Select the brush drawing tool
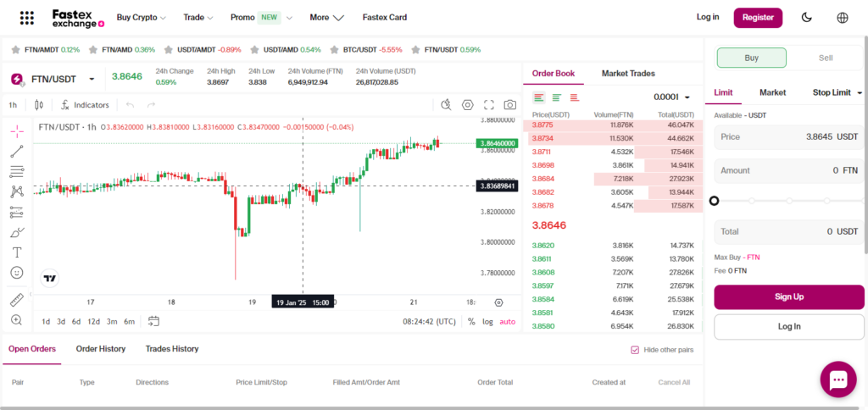This screenshot has width=868, height=410. tap(17, 232)
